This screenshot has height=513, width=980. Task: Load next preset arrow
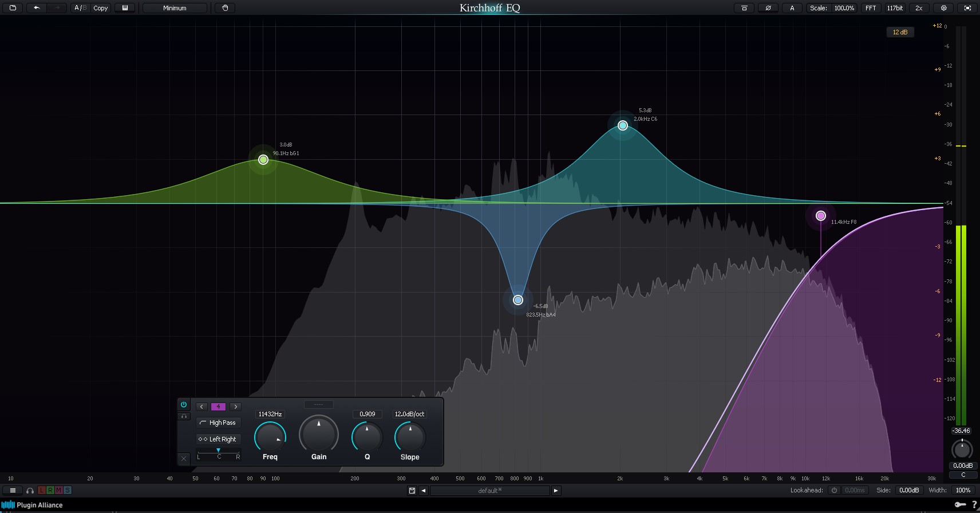click(556, 491)
